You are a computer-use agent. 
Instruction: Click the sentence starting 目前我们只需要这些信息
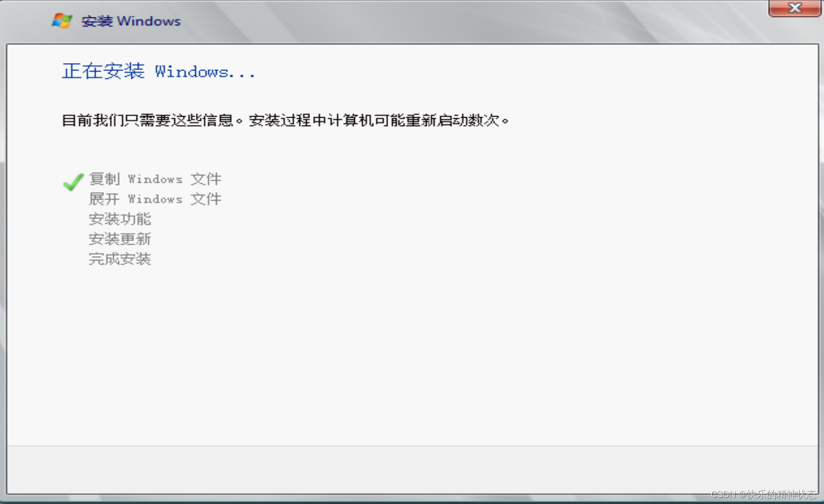point(285,120)
